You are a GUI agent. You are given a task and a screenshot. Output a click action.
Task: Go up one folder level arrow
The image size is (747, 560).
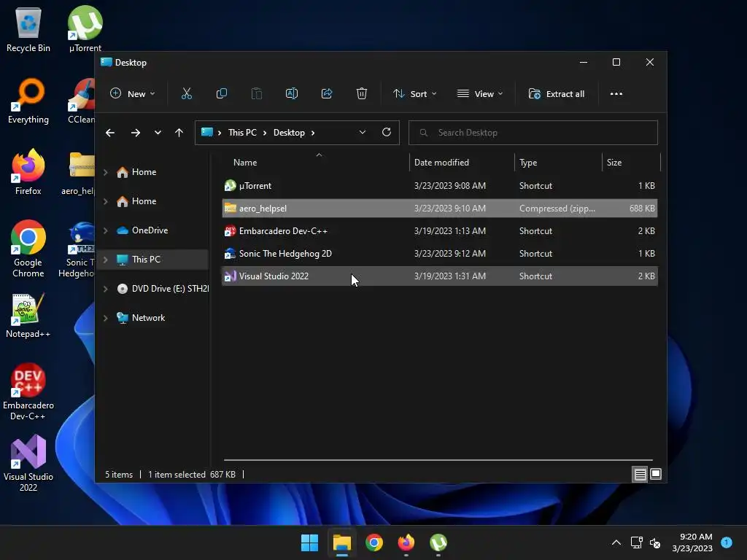(179, 133)
